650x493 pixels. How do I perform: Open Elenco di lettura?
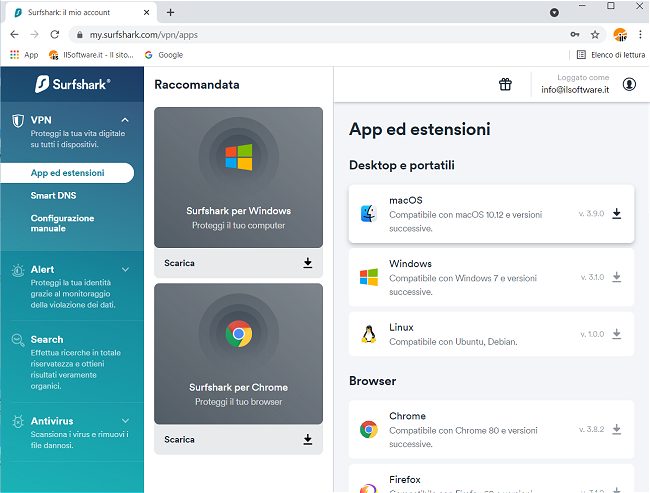[611, 55]
